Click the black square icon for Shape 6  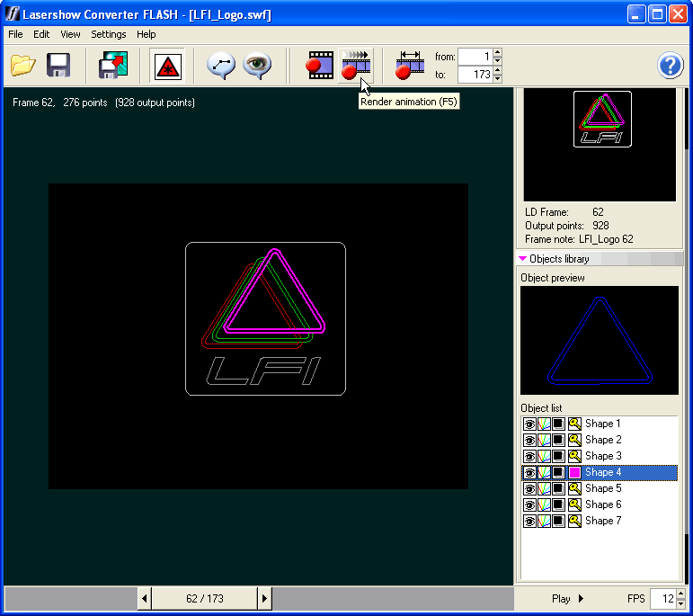(x=559, y=504)
